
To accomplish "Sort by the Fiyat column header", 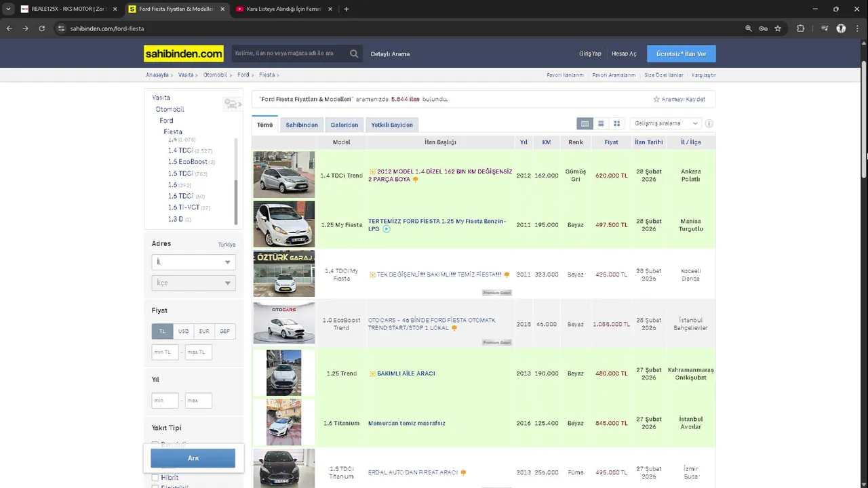I will (611, 142).
